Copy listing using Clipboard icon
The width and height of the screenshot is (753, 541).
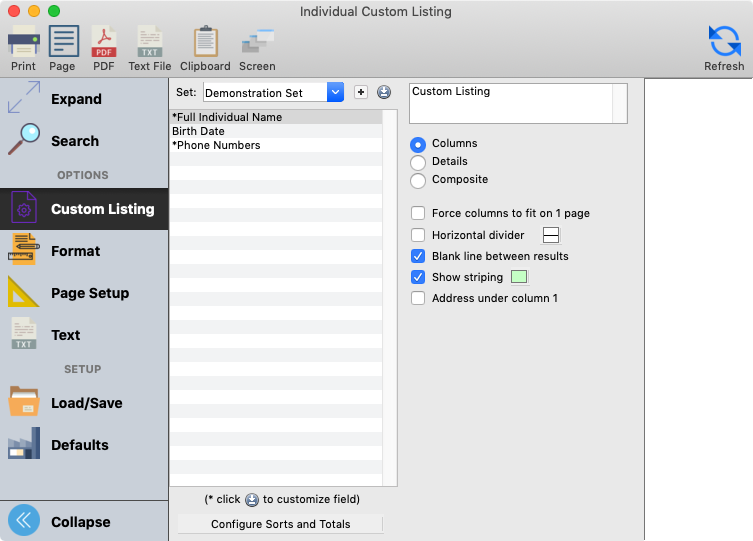[205, 47]
